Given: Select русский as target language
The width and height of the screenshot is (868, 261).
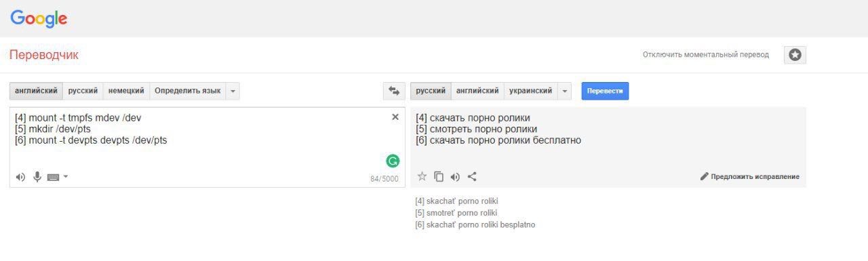Looking at the screenshot, I should click(431, 91).
